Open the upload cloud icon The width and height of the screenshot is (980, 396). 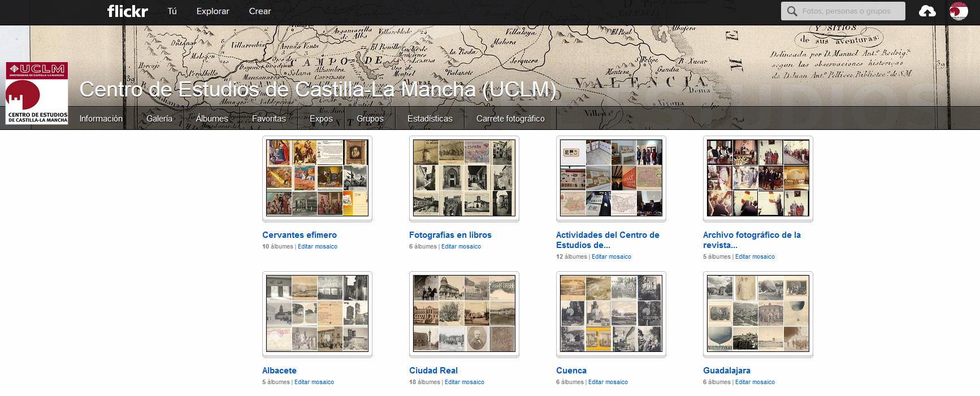coord(927,11)
